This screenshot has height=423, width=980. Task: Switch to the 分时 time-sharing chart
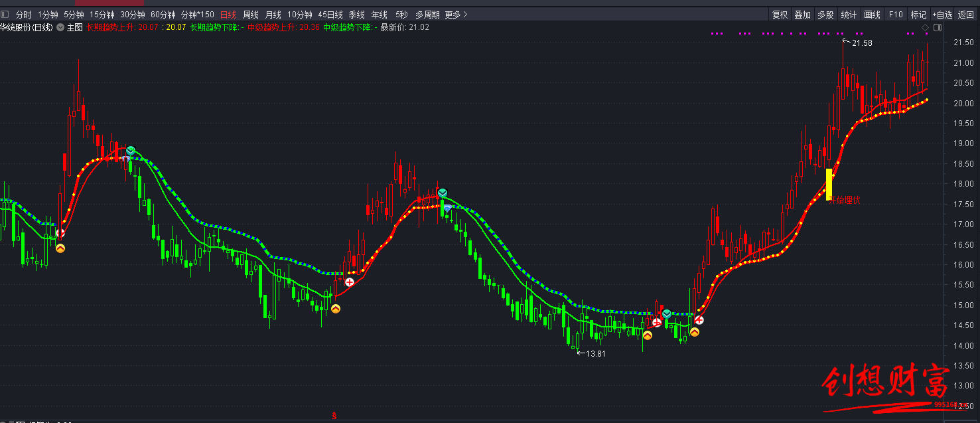[x=23, y=15]
